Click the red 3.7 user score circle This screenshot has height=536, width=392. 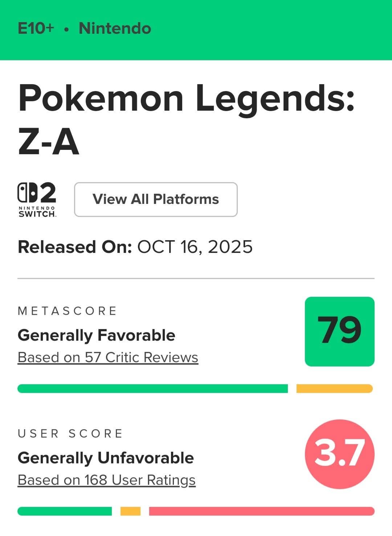(339, 454)
